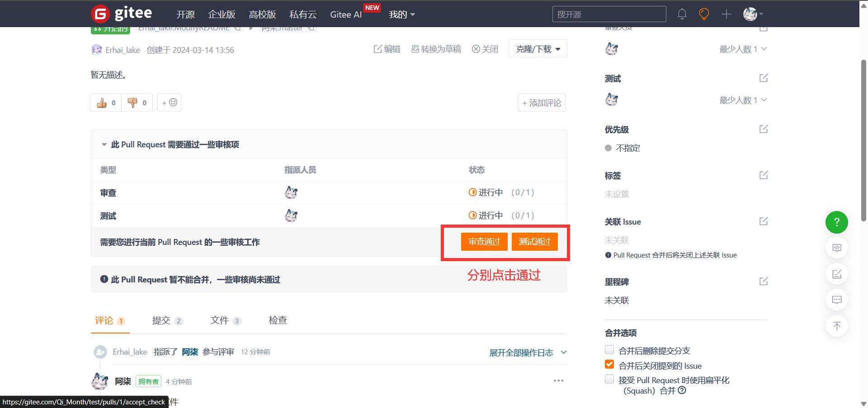Image resolution: width=868 pixels, height=408 pixels.
Task: Edit the 优先级 priority setting
Action: click(763, 129)
